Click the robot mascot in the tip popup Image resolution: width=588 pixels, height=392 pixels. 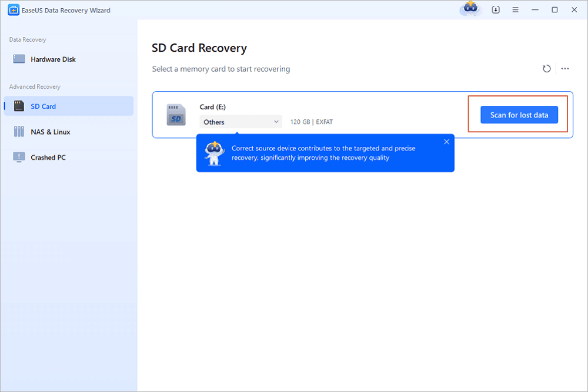coord(214,153)
